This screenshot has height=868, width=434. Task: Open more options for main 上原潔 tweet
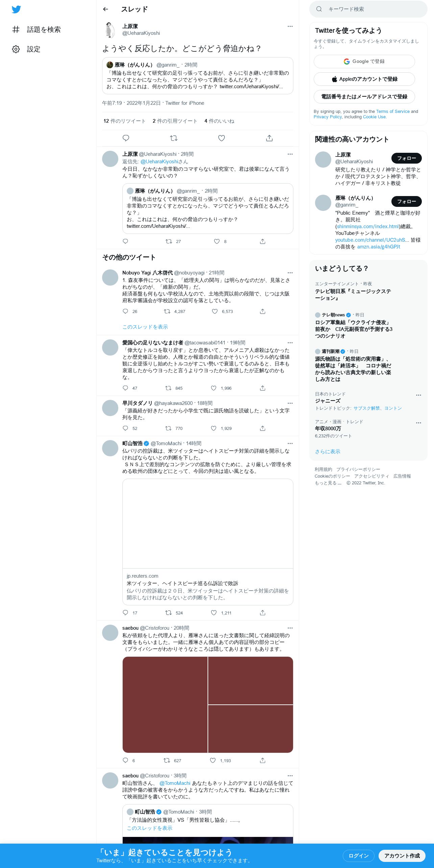[x=290, y=26]
